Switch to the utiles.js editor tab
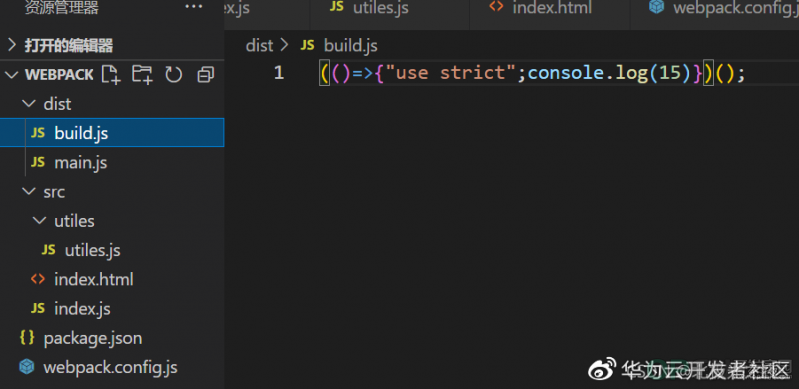 click(x=369, y=8)
